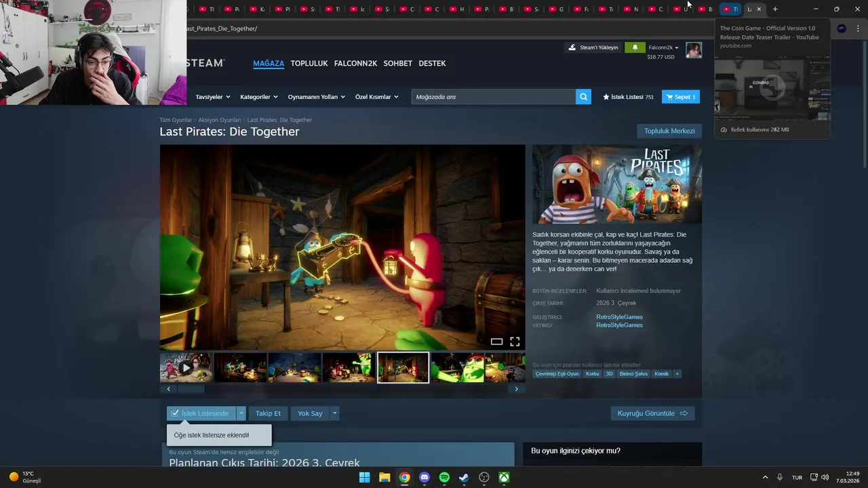Open the Birinci Şahıs tag
Viewport: 868px width, 488px height.
point(633,373)
